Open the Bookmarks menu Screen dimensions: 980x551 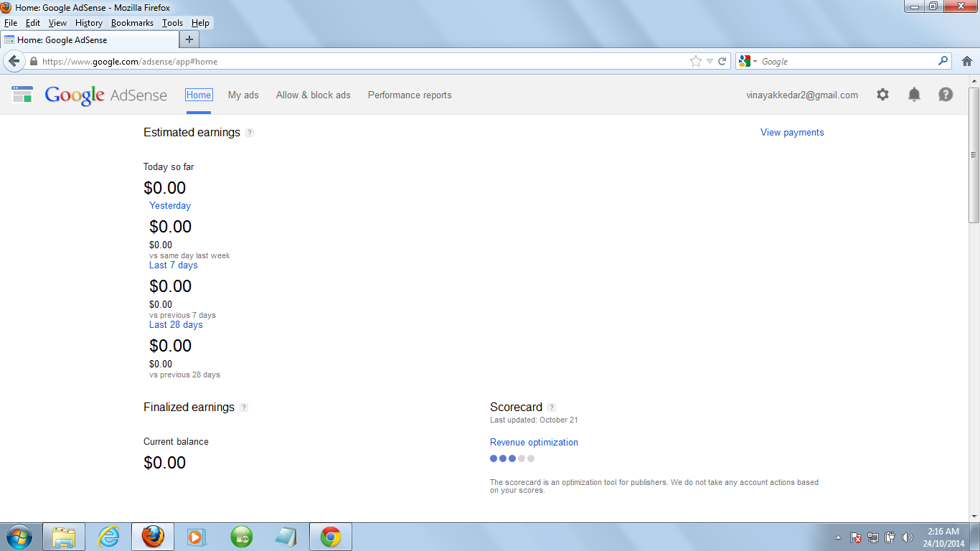click(132, 23)
